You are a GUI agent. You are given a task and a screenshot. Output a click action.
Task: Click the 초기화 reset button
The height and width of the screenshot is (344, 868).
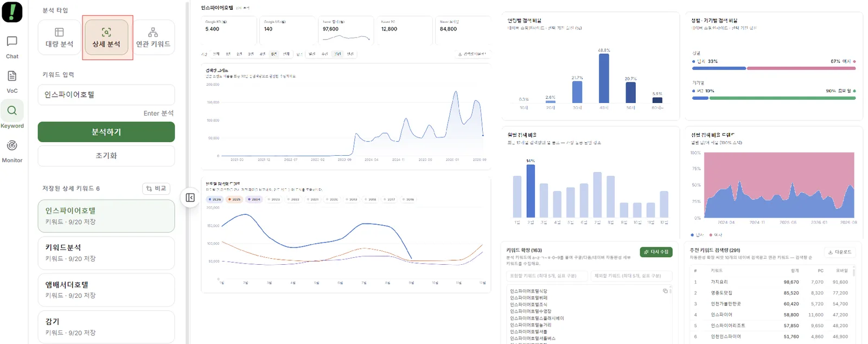(106, 156)
